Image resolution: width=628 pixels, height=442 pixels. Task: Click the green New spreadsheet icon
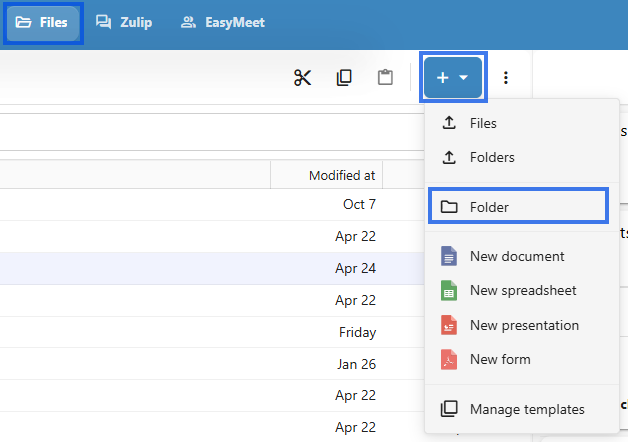point(449,290)
